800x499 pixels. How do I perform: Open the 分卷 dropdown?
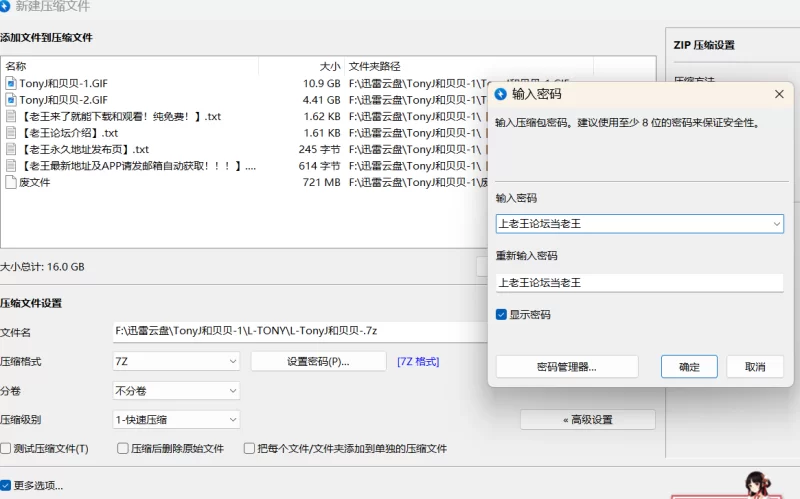pyautogui.click(x=177, y=391)
